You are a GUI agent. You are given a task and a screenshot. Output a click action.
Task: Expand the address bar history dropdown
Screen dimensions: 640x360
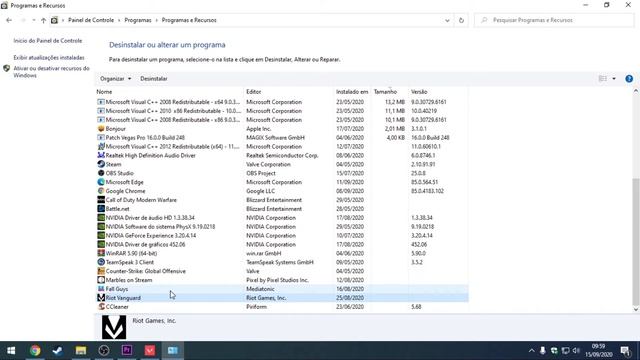click(447, 20)
